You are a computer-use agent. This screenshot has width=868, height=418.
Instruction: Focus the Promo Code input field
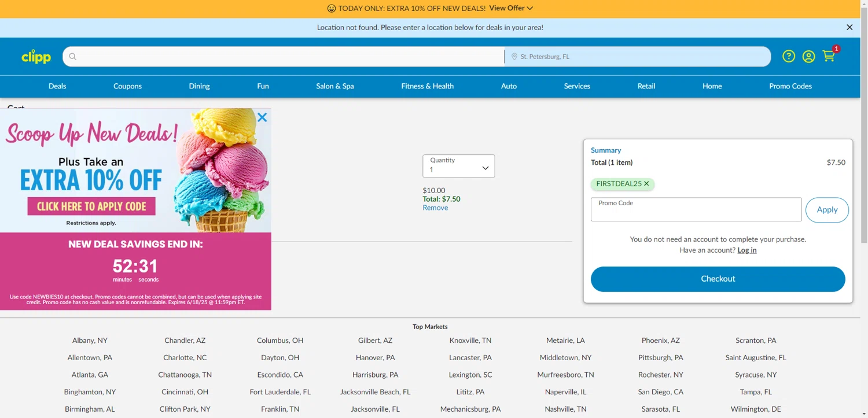696,209
